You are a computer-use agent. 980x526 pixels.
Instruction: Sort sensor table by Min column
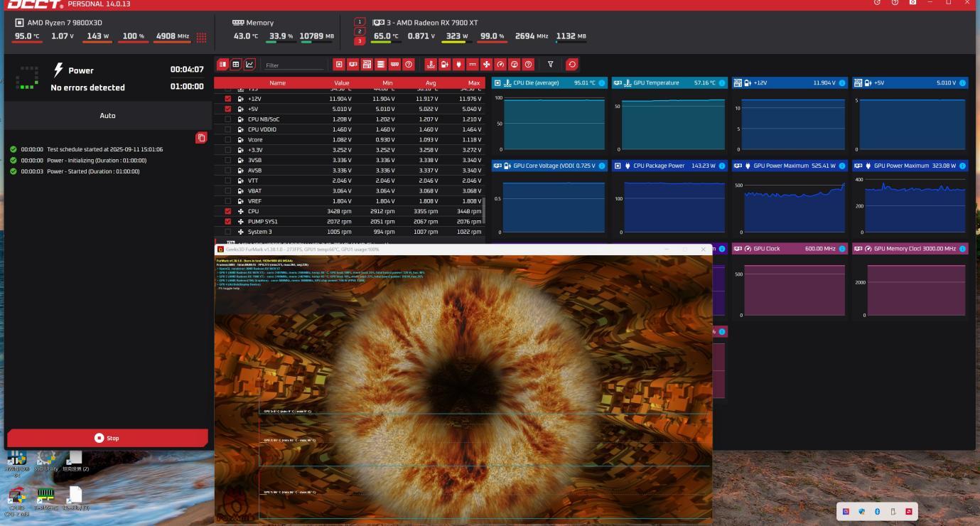point(387,83)
